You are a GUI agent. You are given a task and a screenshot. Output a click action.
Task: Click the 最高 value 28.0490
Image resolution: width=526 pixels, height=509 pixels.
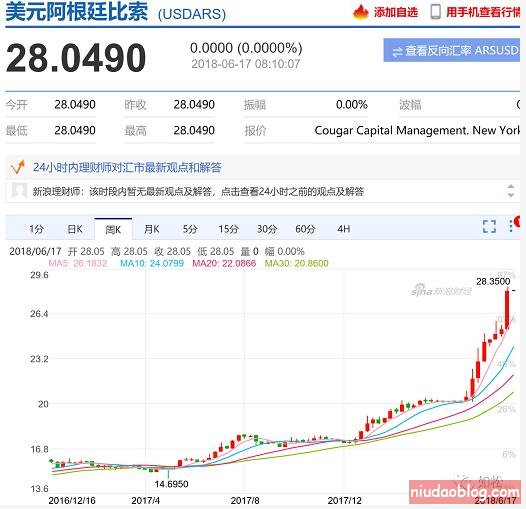tap(194, 130)
